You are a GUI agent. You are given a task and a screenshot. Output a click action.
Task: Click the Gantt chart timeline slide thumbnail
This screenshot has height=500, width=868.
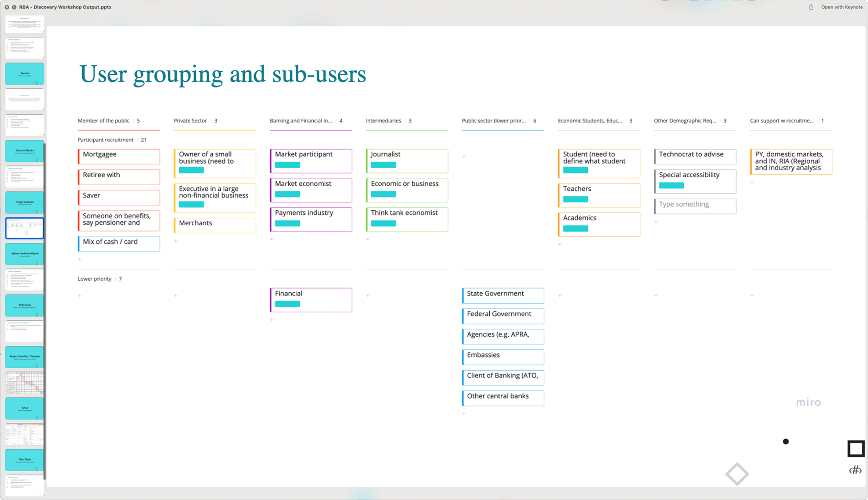[25, 383]
